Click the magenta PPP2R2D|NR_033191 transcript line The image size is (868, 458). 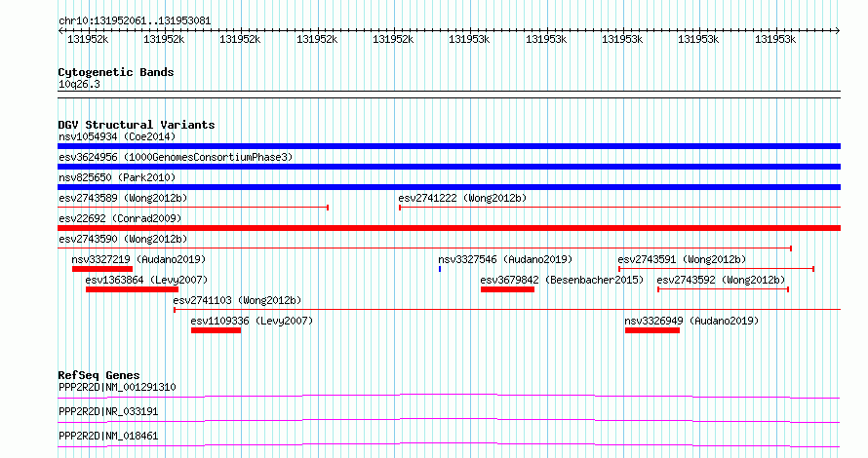[449, 420]
